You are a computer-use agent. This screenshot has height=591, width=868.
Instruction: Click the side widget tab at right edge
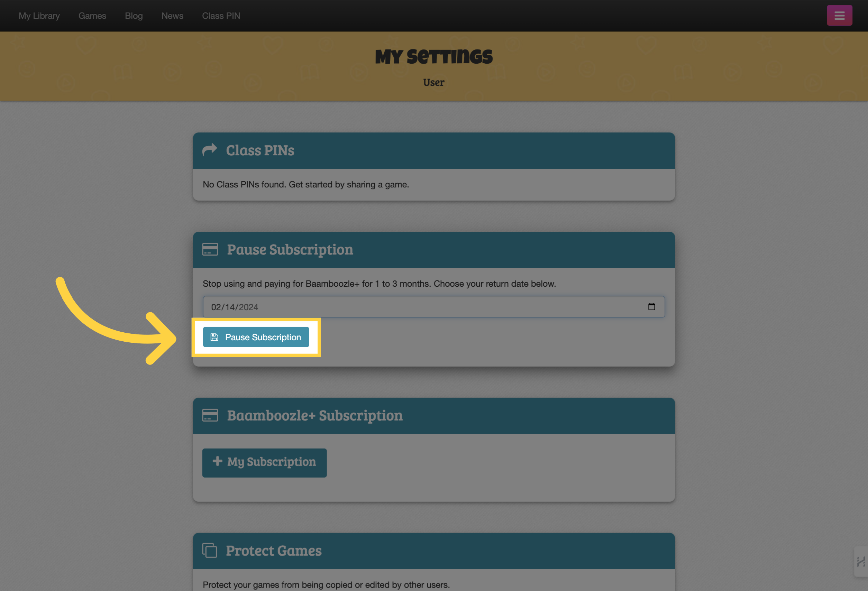click(x=861, y=562)
